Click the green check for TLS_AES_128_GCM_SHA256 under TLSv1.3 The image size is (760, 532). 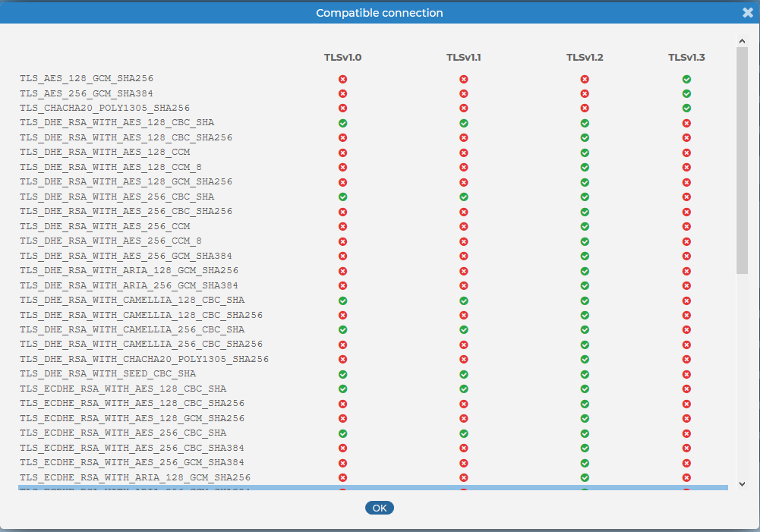click(x=686, y=78)
